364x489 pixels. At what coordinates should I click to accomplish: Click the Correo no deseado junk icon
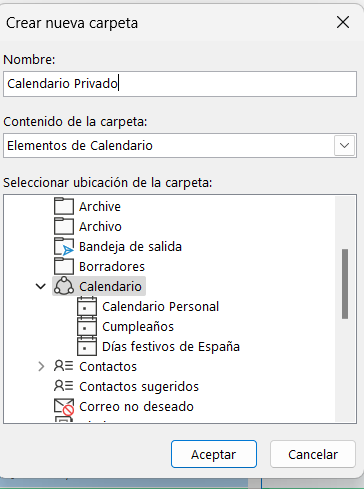[x=64, y=407]
